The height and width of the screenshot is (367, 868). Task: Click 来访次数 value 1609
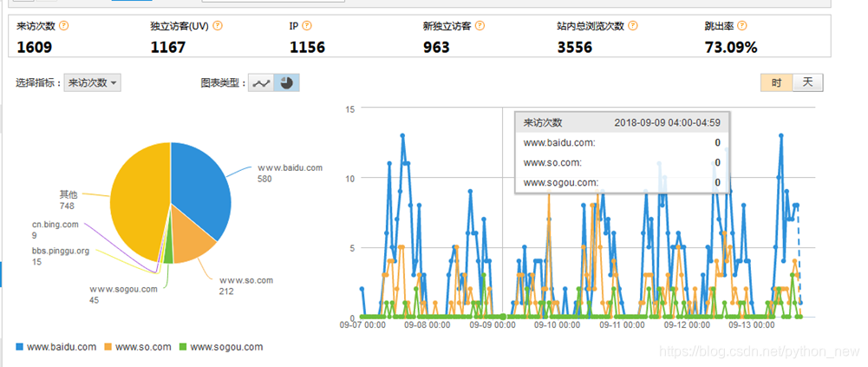[35, 48]
